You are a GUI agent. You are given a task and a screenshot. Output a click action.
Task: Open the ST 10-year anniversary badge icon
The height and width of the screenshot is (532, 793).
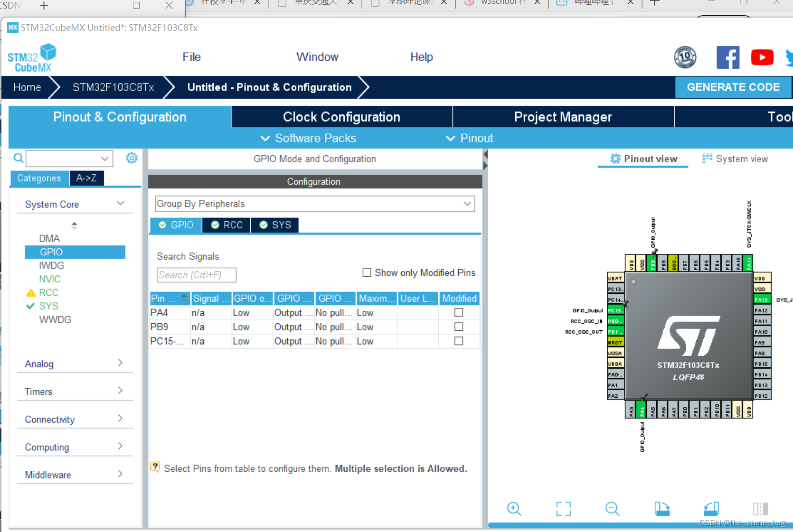pos(685,57)
